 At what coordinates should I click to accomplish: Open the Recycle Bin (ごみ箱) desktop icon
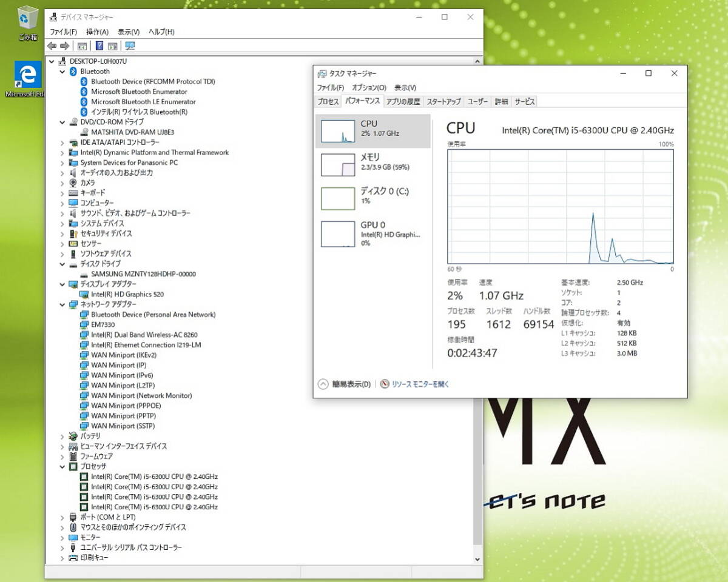[28, 23]
